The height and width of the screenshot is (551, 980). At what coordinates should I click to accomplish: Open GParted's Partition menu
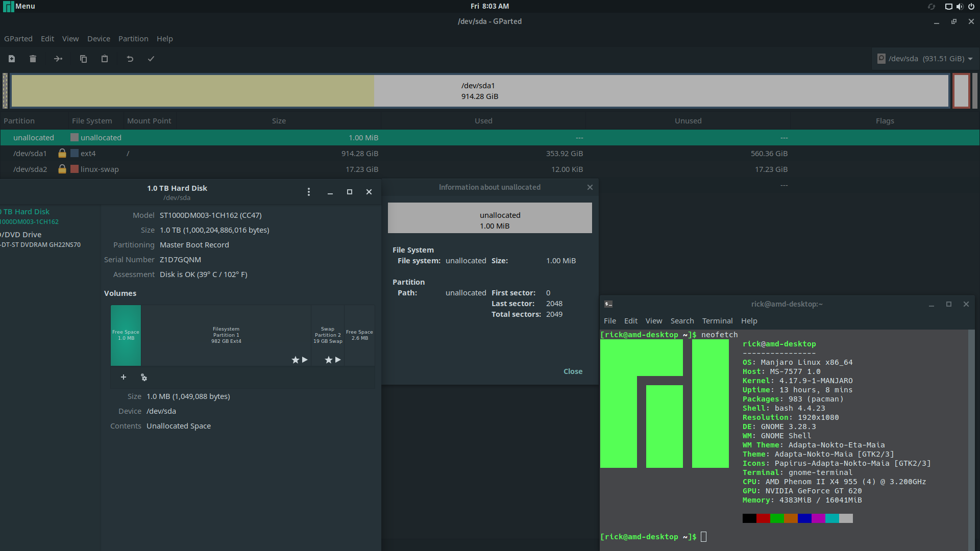(133, 38)
